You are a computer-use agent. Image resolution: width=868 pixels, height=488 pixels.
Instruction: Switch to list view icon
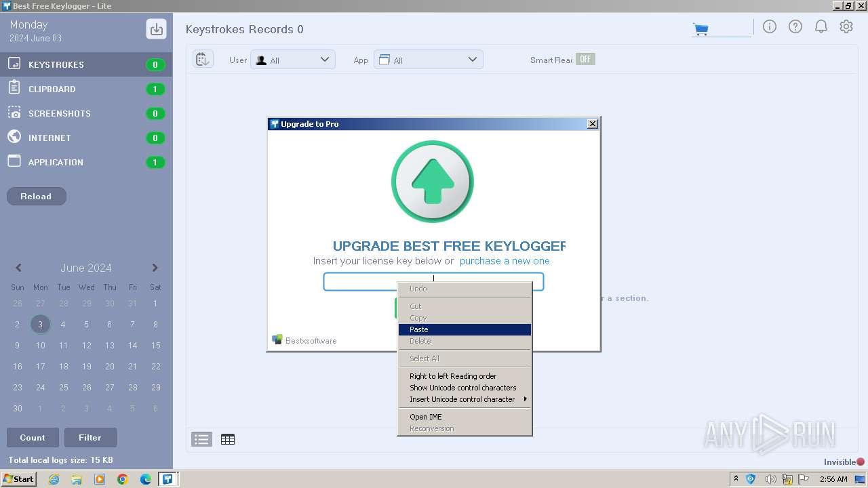point(201,439)
